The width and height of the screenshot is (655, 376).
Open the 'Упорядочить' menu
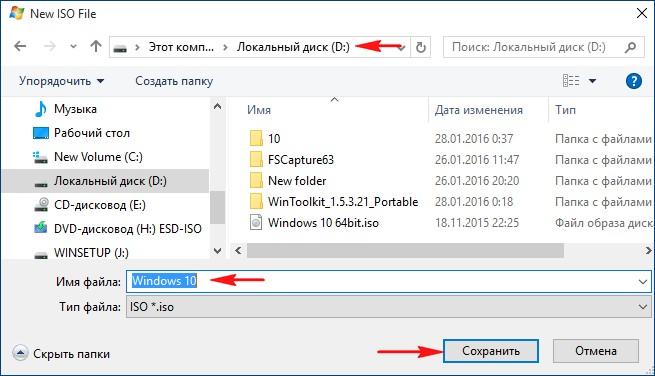[x=61, y=81]
